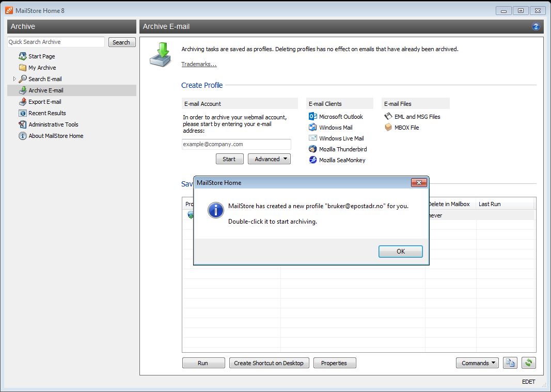This screenshot has height=392, width=551.
Task: Click the Run button
Action: pos(203,363)
